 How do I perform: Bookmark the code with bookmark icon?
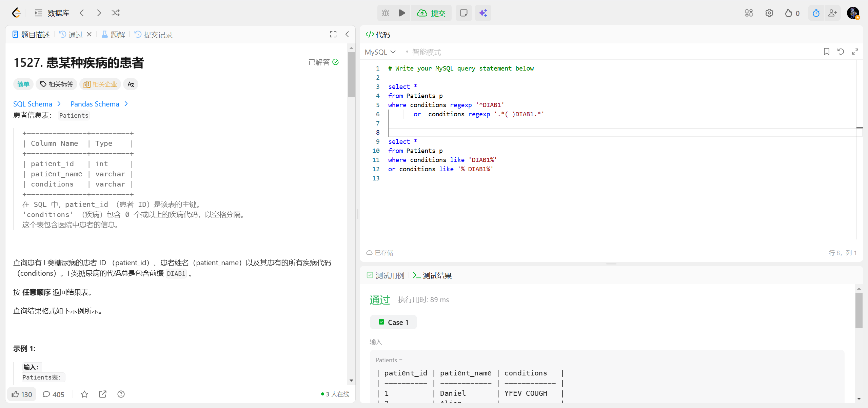[826, 52]
